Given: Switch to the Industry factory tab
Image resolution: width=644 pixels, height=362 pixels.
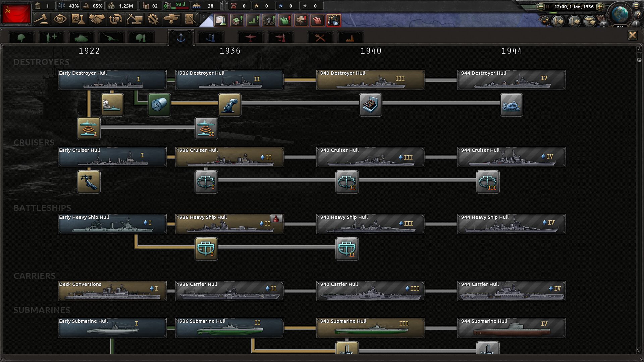Looking at the screenshot, I should (x=350, y=38).
